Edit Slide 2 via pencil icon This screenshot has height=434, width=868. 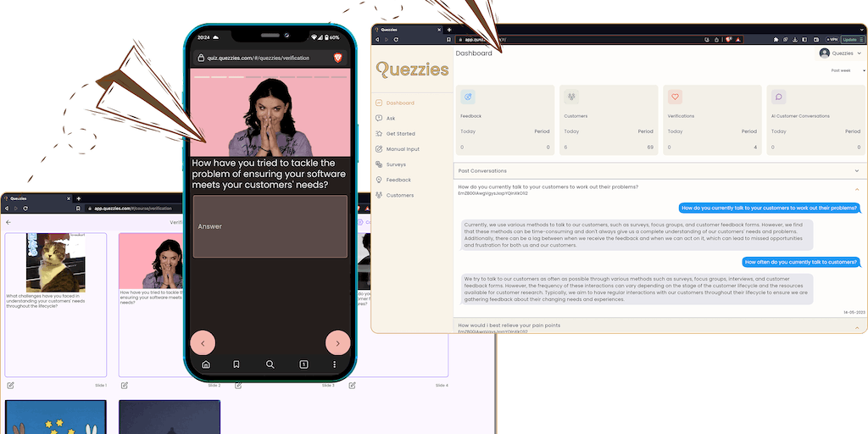coord(124,386)
